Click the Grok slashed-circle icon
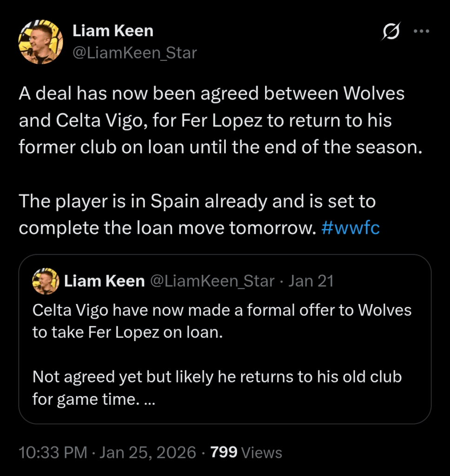 point(390,32)
